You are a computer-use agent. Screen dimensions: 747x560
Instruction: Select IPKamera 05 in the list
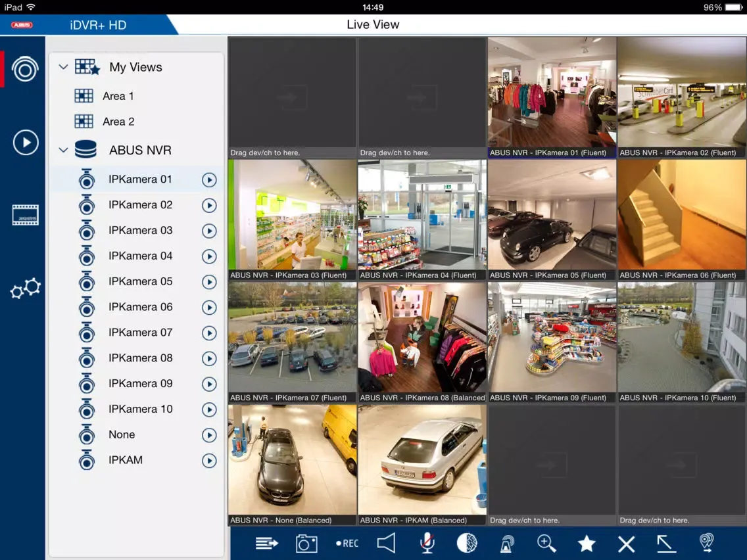[136, 282]
